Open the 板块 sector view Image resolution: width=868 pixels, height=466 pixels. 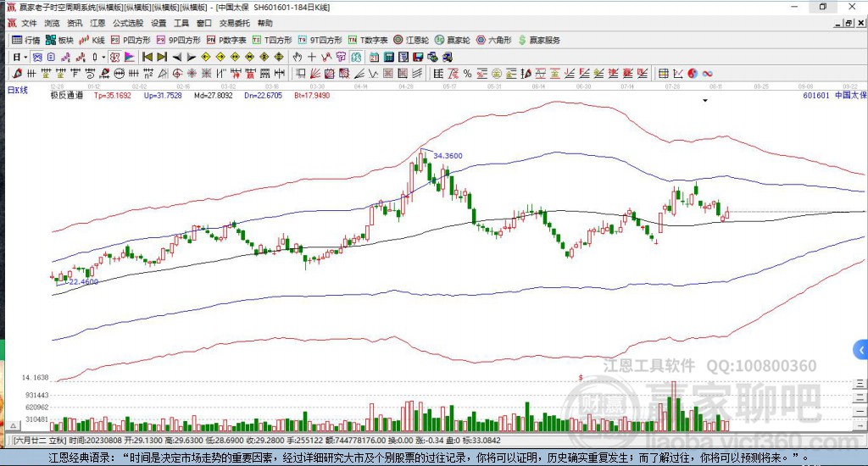point(59,40)
